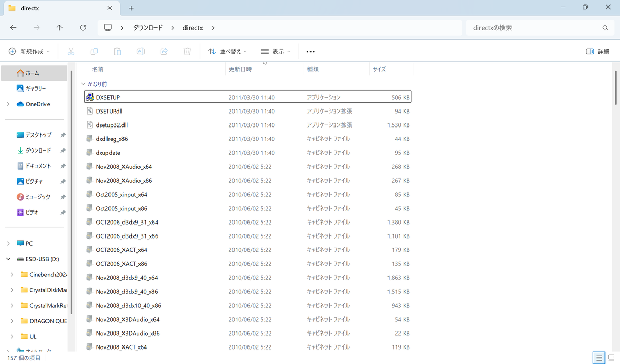Select the Nov2008_XACT_x64 file
The image size is (620, 364).
pyautogui.click(x=248, y=347)
